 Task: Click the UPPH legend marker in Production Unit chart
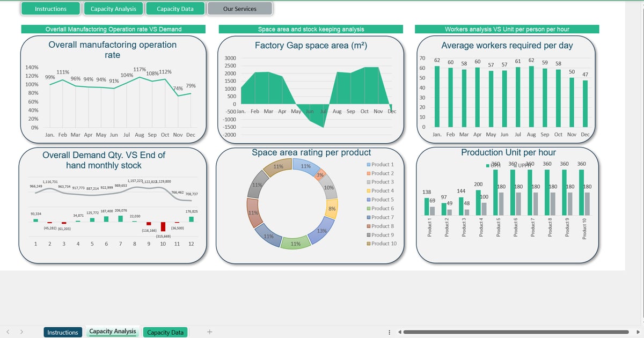click(515, 165)
